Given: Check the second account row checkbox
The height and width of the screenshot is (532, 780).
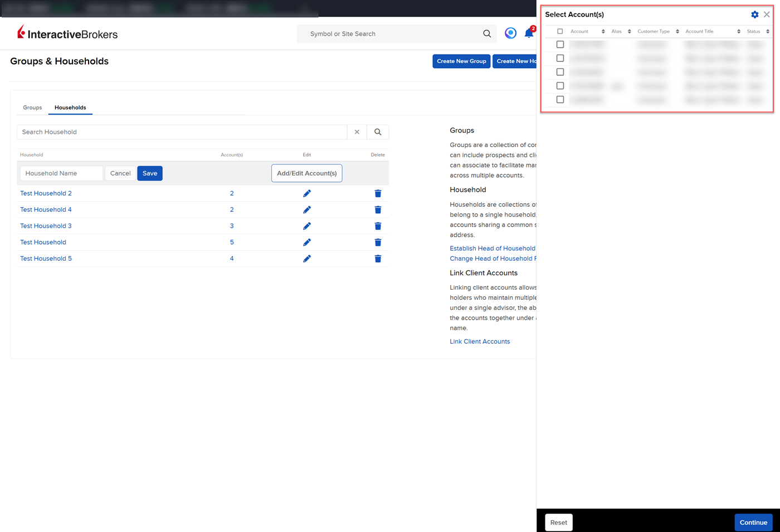Looking at the screenshot, I should tap(560, 58).
